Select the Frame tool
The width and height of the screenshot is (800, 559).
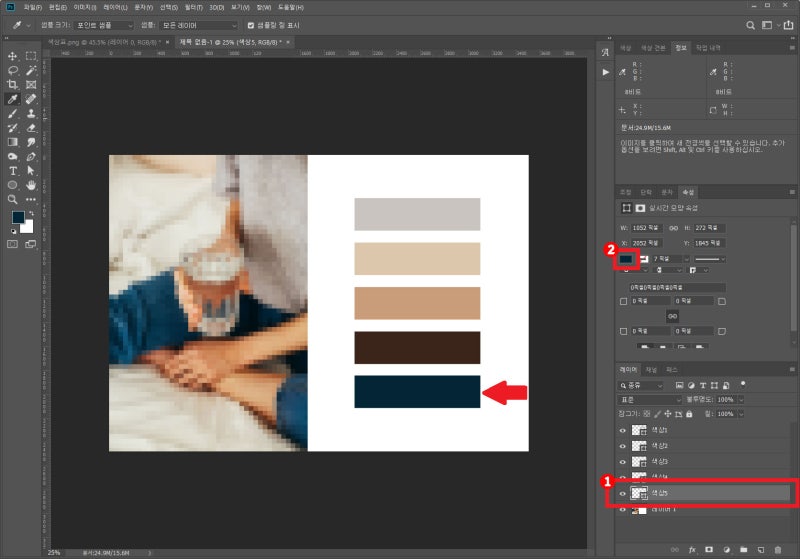click(x=31, y=85)
